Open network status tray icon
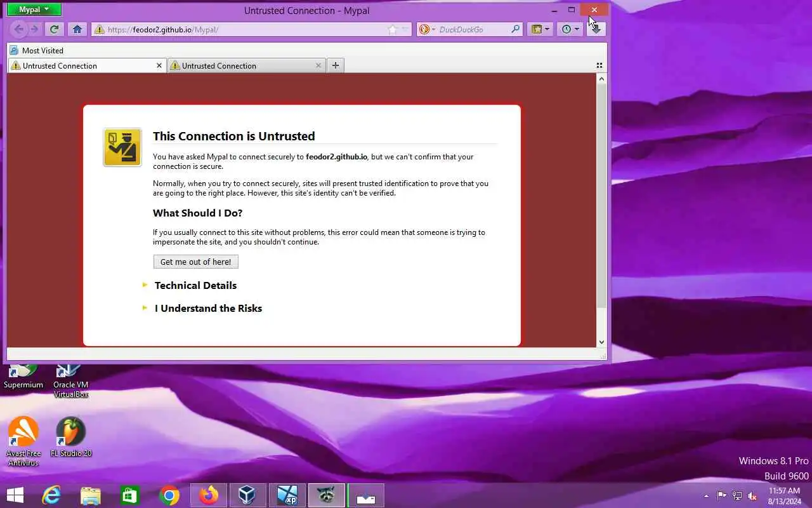 click(x=737, y=496)
